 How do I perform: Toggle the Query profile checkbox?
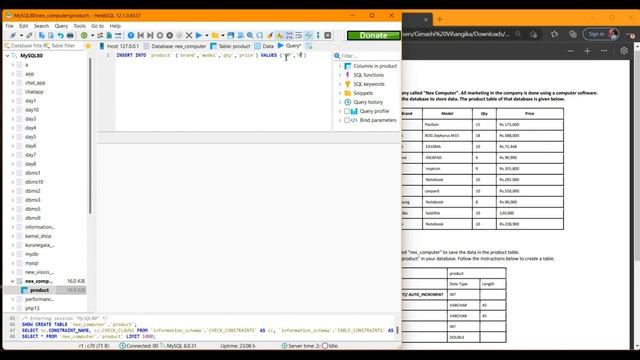pos(347,111)
